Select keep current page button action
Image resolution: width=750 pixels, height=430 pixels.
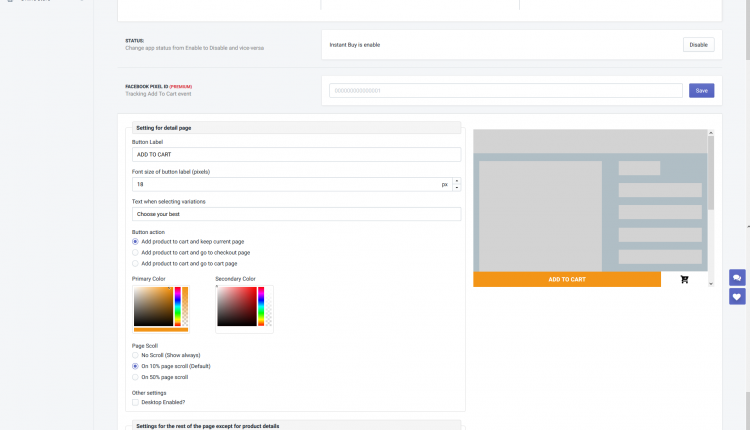click(135, 241)
